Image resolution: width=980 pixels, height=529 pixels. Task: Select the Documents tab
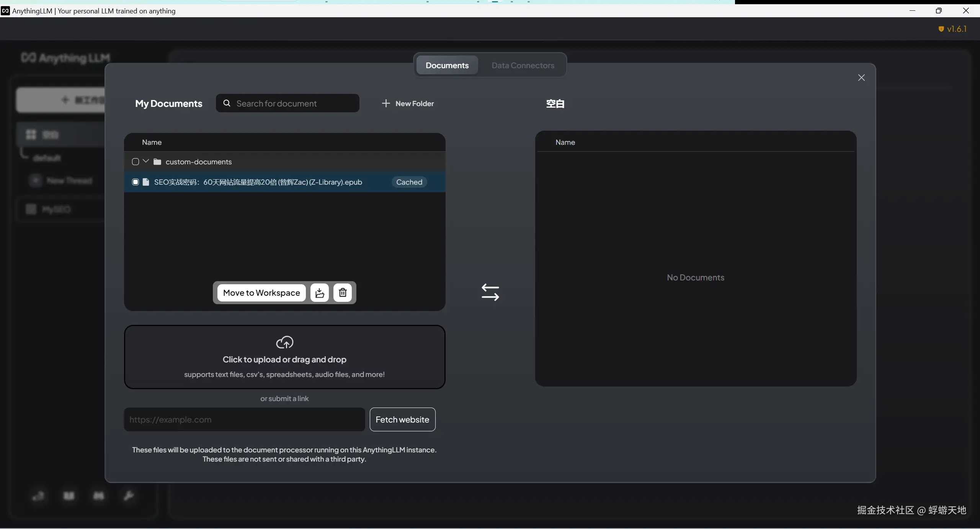[447, 66]
